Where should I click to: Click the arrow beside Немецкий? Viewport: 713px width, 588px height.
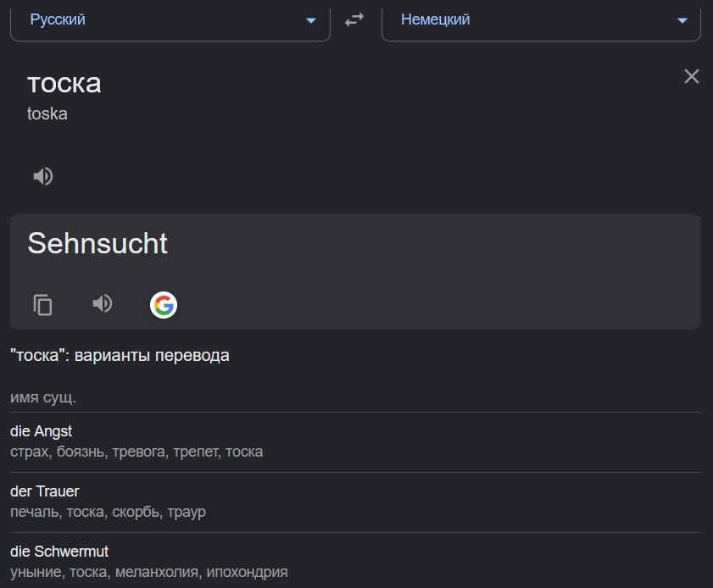coord(682,20)
